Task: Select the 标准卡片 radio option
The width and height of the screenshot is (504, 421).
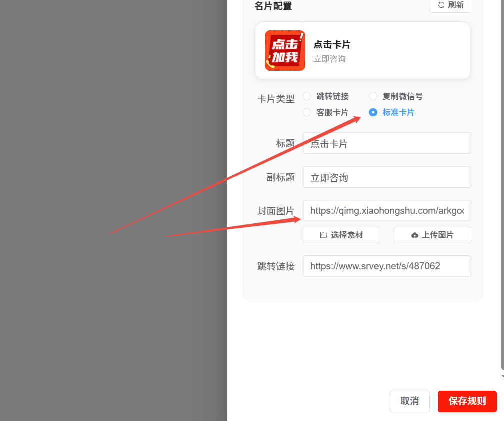Action: [373, 112]
